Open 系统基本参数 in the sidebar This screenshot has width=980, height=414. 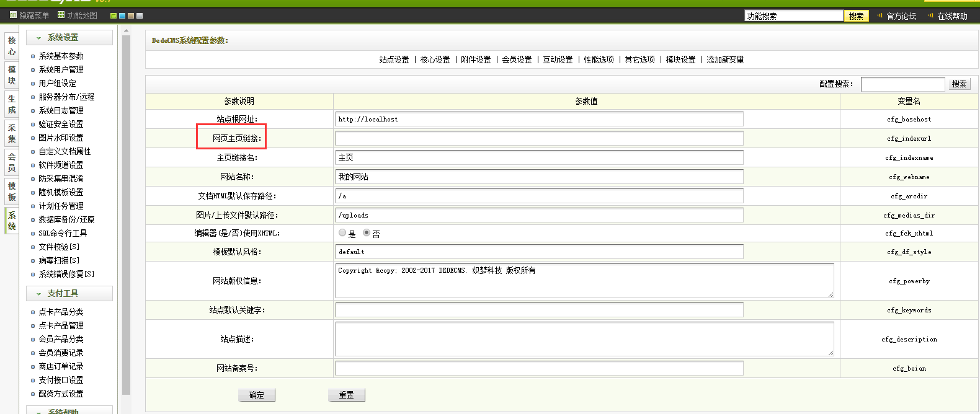(x=61, y=56)
